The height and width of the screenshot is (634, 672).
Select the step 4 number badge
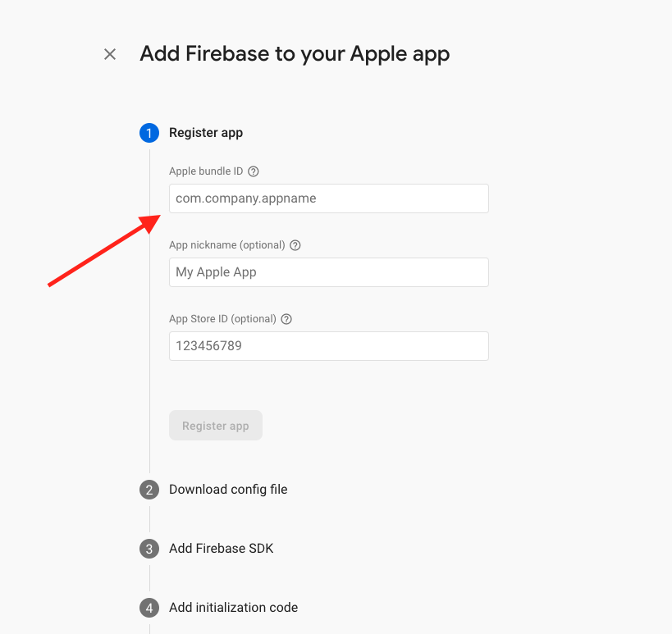point(149,608)
